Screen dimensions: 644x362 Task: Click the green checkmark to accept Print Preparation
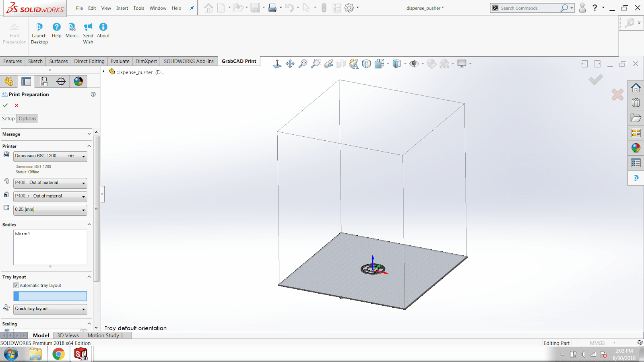[6, 105]
